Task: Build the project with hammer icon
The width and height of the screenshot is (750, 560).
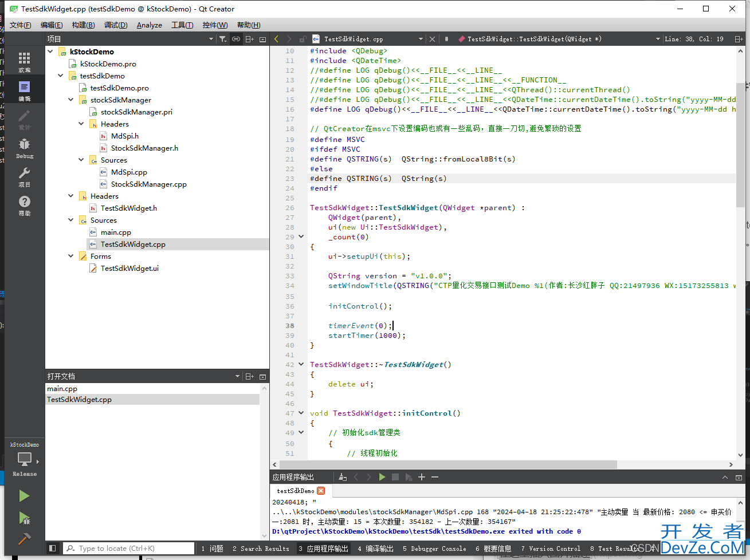Action: point(24,539)
